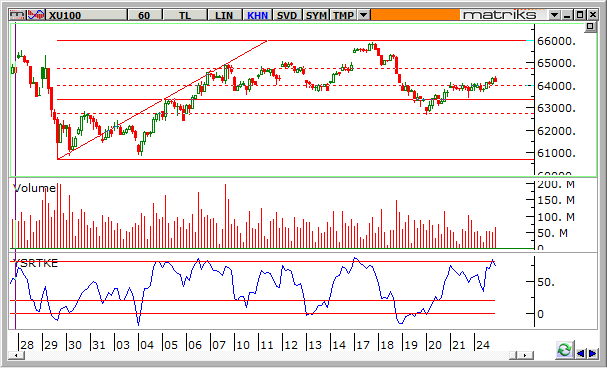Click the 61000 price axis label
The width and height of the screenshot is (607, 368).
[557, 153]
